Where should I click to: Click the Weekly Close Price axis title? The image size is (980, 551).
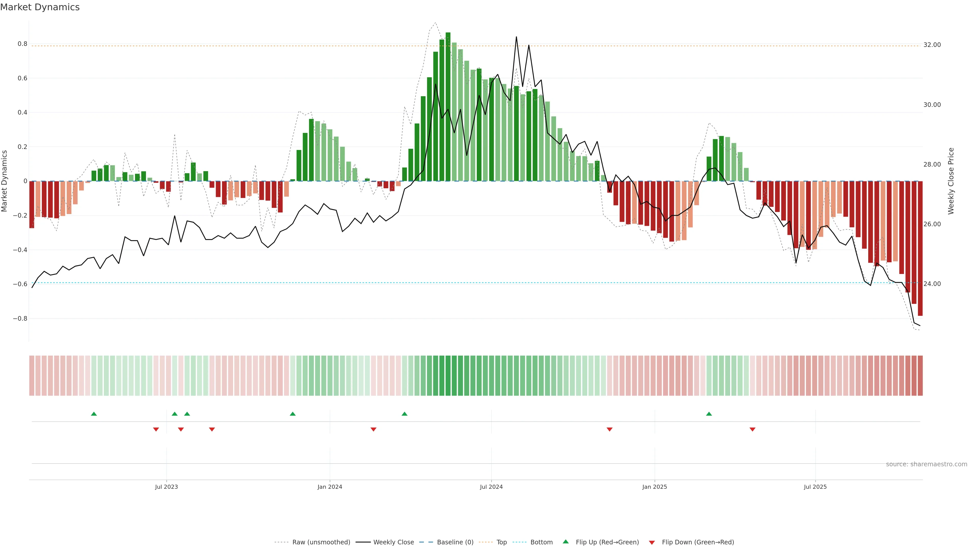tap(951, 181)
